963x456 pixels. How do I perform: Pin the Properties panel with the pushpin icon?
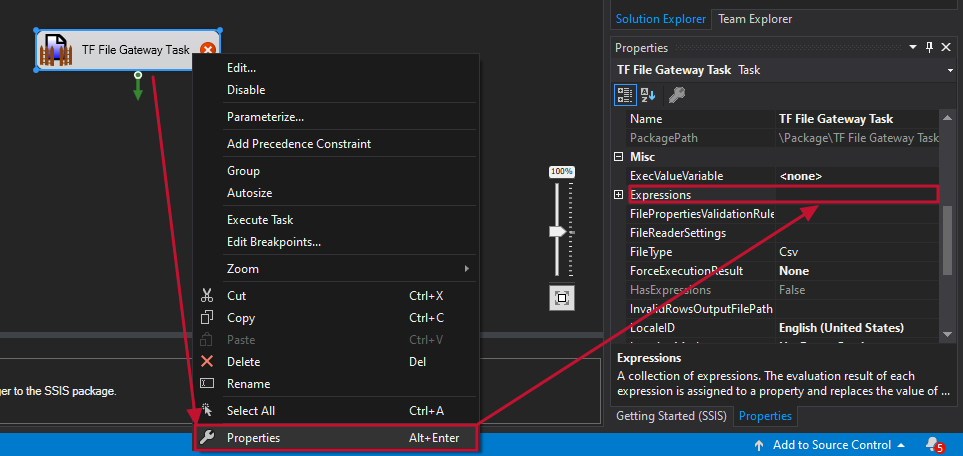tap(929, 47)
